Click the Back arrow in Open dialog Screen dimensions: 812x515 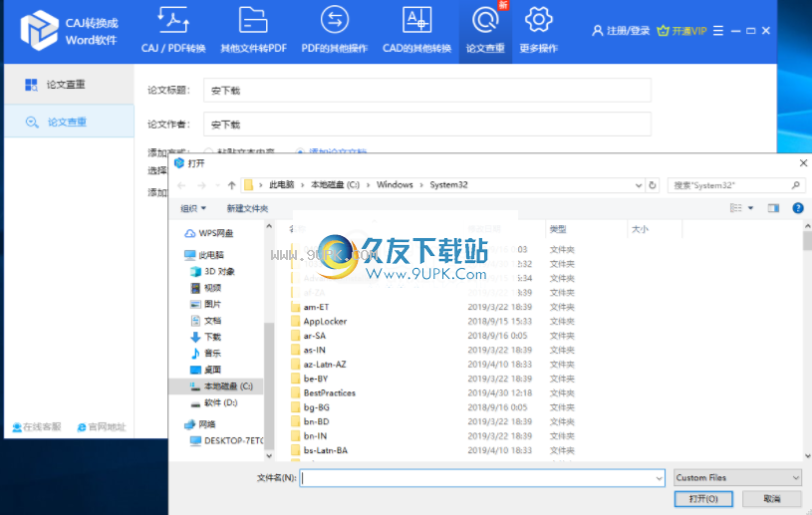pyautogui.click(x=181, y=185)
